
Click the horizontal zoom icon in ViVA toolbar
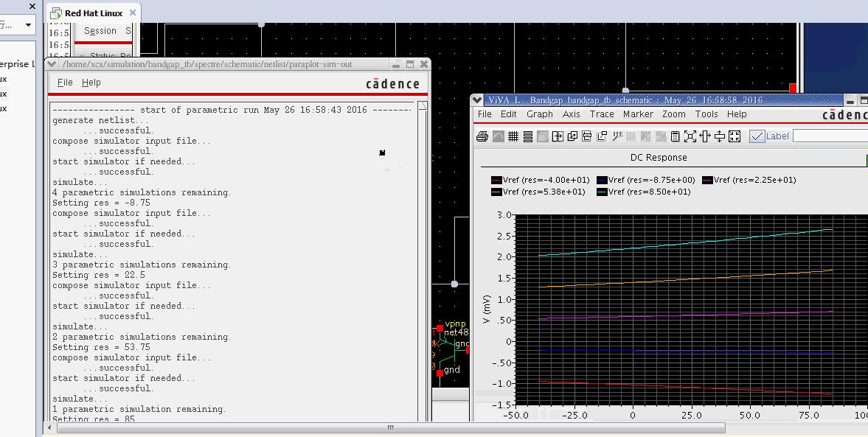705,136
